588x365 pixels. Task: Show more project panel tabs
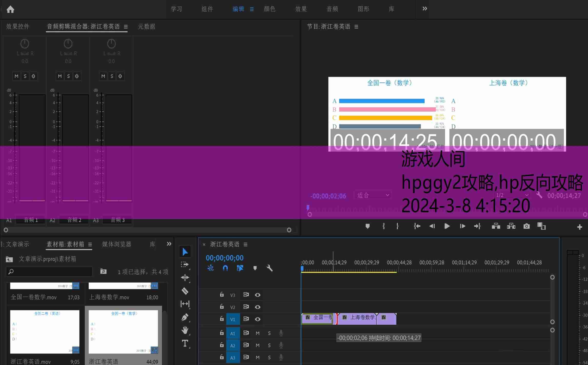(169, 244)
